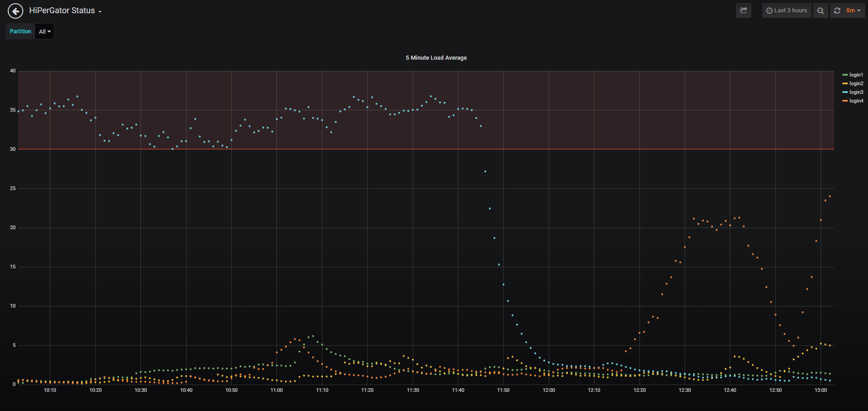Open the 'Last 3 hours' time picker
The image size is (868, 411).
coord(786,10)
